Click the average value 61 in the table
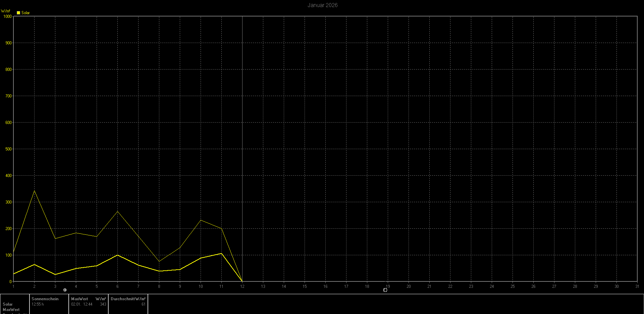This screenshot has height=314, width=644. click(143, 304)
